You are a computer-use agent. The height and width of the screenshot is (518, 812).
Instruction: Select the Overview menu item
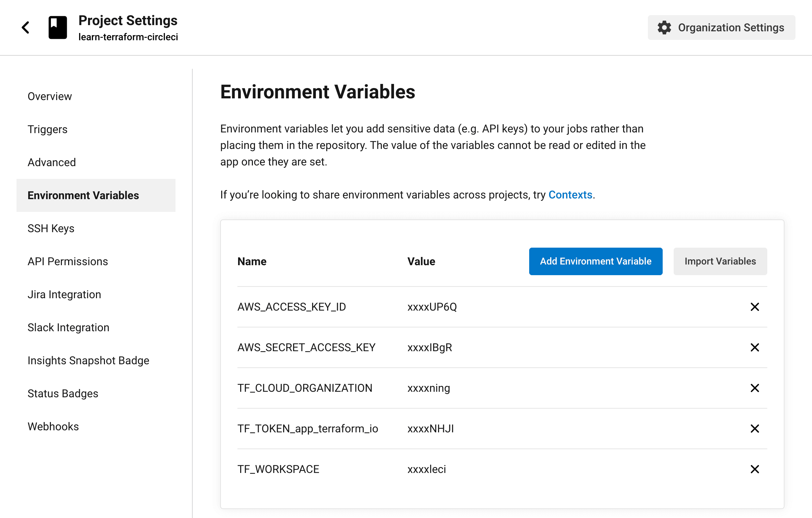[x=49, y=96]
